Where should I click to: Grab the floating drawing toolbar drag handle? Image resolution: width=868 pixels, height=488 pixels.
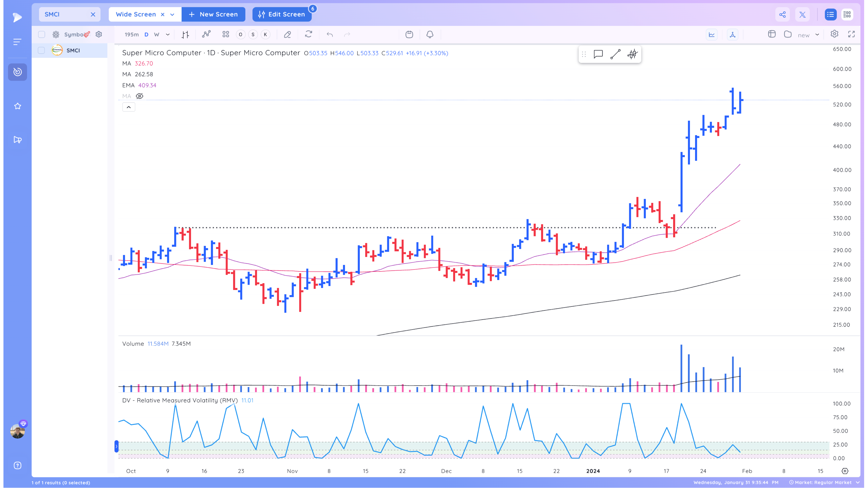tap(584, 54)
